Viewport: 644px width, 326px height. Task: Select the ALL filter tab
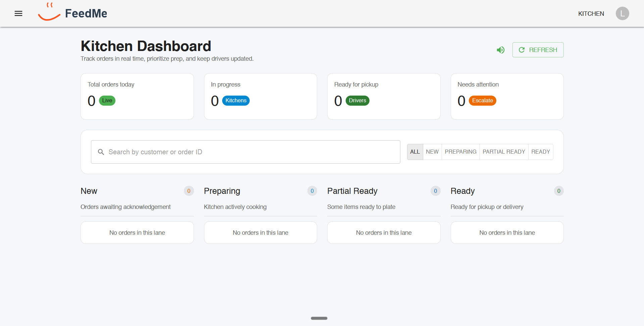415,152
